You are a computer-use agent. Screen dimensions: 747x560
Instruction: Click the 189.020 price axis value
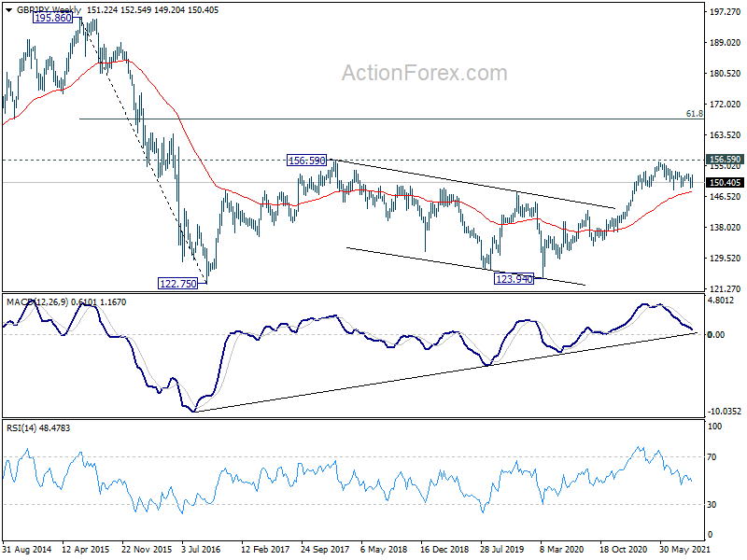(x=726, y=43)
